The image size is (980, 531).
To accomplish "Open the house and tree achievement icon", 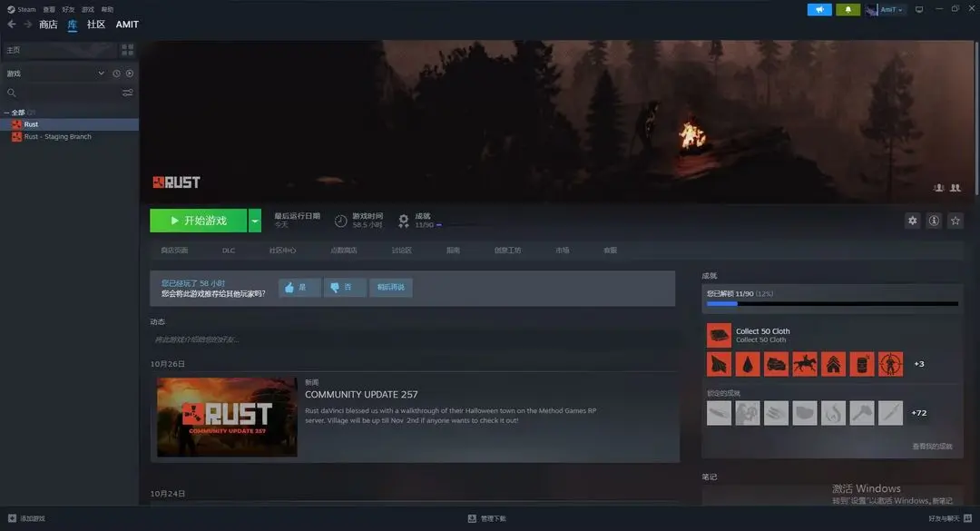I will [833, 364].
